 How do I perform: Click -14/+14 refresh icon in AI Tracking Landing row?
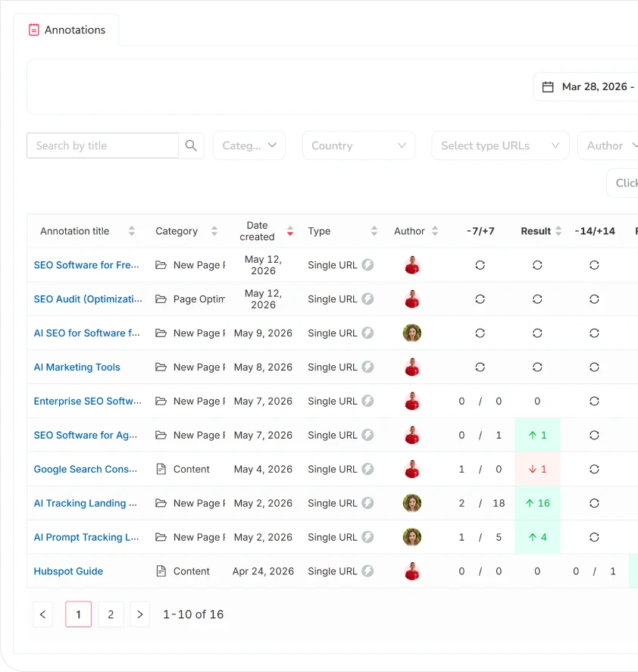coord(594,503)
